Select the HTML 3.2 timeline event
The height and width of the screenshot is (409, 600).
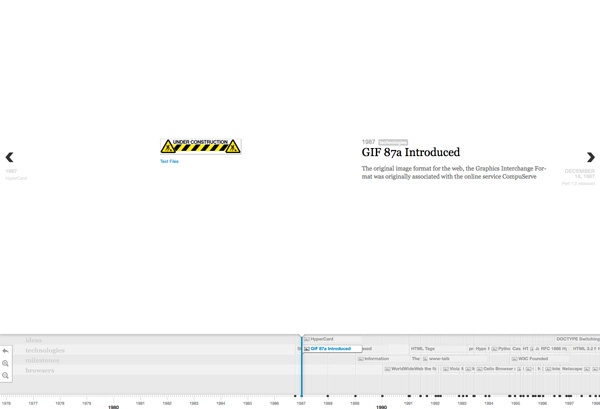(x=584, y=349)
